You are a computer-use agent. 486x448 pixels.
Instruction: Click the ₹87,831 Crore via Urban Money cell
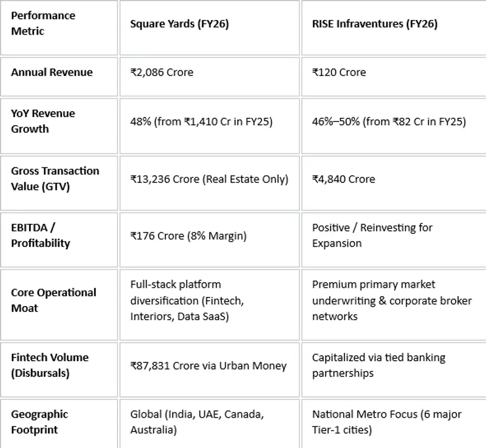[x=210, y=370]
